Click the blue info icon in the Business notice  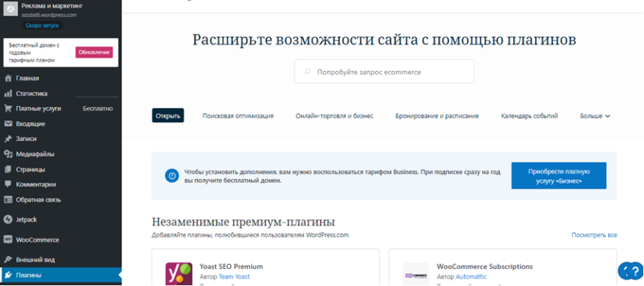click(x=172, y=175)
